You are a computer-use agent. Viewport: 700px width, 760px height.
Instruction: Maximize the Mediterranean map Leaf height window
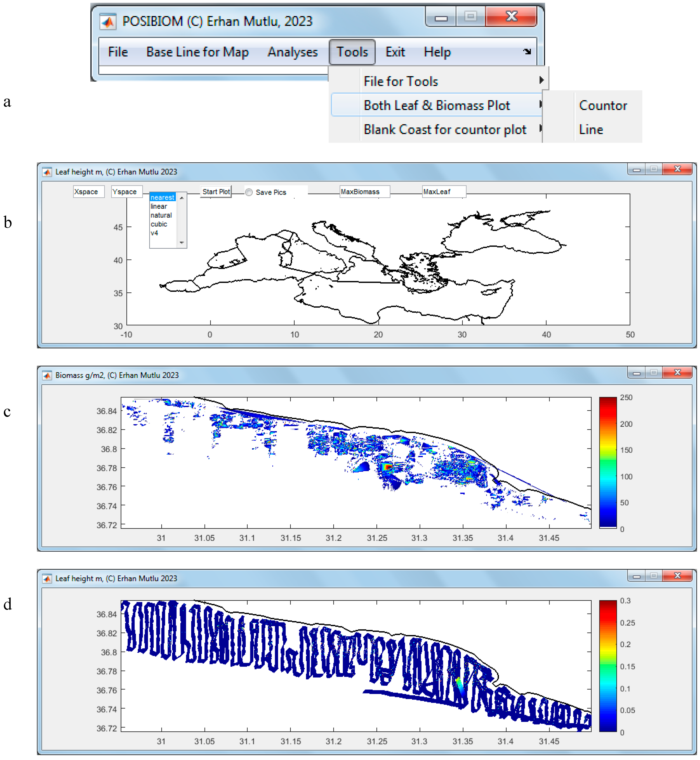(x=654, y=169)
